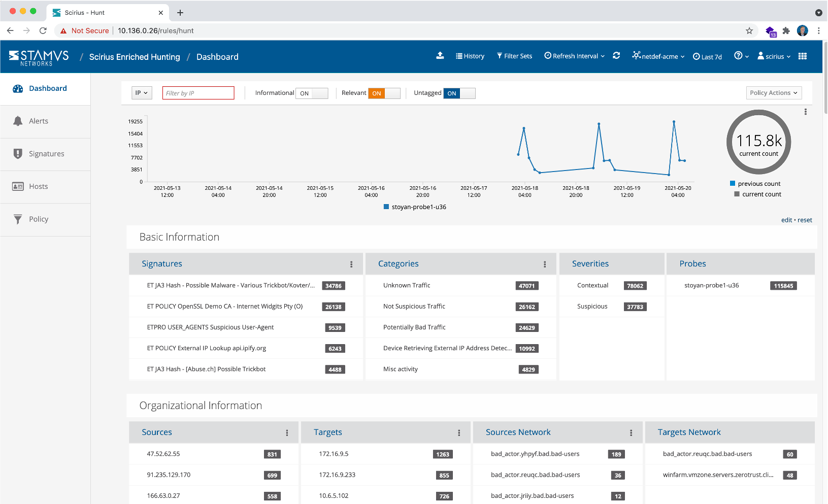Go to Policy in sidebar
Viewport: 828px width, 504px height.
coord(45,219)
